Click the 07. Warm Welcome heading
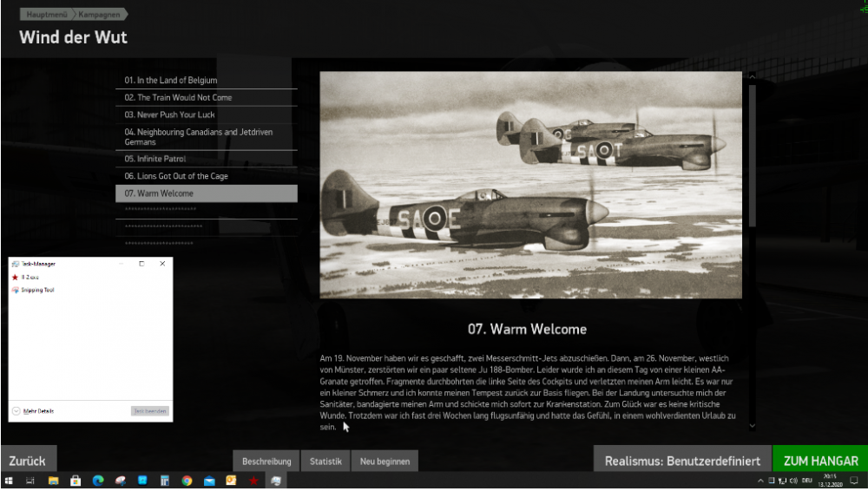The width and height of the screenshot is (868, 491). [527, 330]
